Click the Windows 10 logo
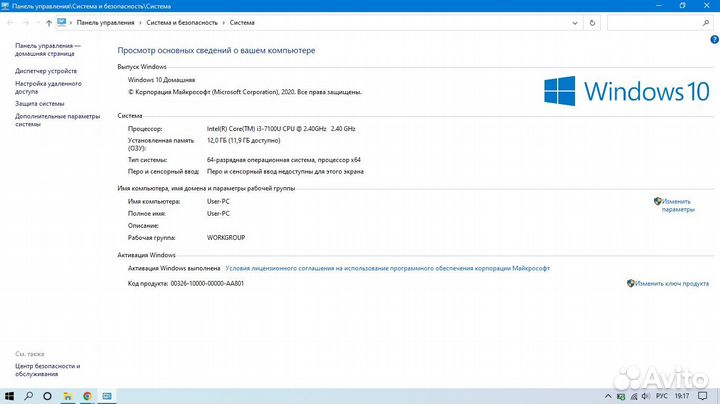The width and height of the screenshot is (720, 404). (x=627, y=91)
